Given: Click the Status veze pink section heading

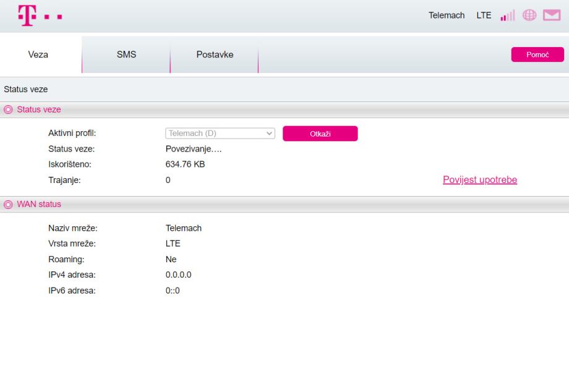Looking at the screenshot, I should coord(39,109).
